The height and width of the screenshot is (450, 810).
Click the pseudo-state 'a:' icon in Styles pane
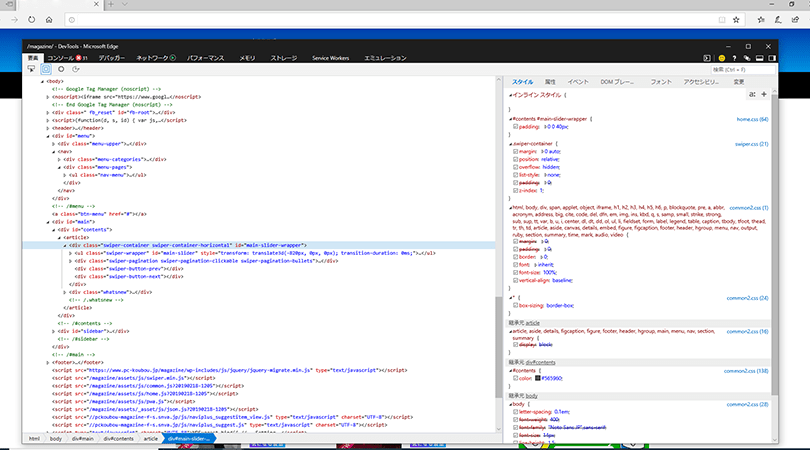[x=751, y=93]
